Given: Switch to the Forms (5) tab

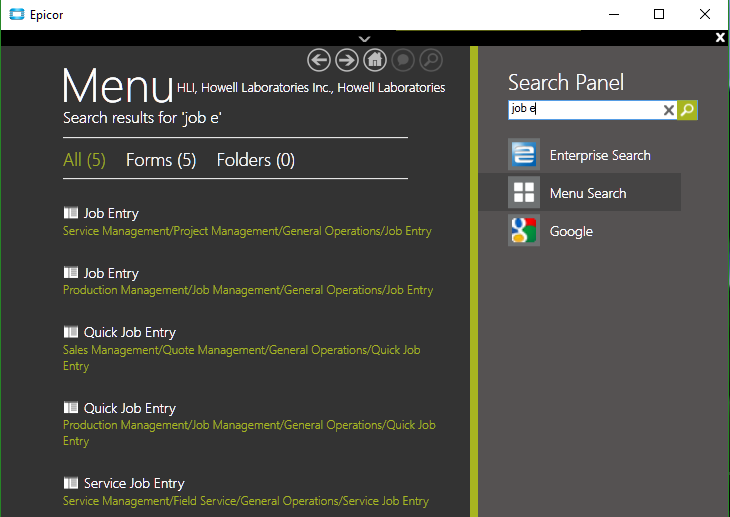Looking at the screenshot, I should tap(161, 160).
